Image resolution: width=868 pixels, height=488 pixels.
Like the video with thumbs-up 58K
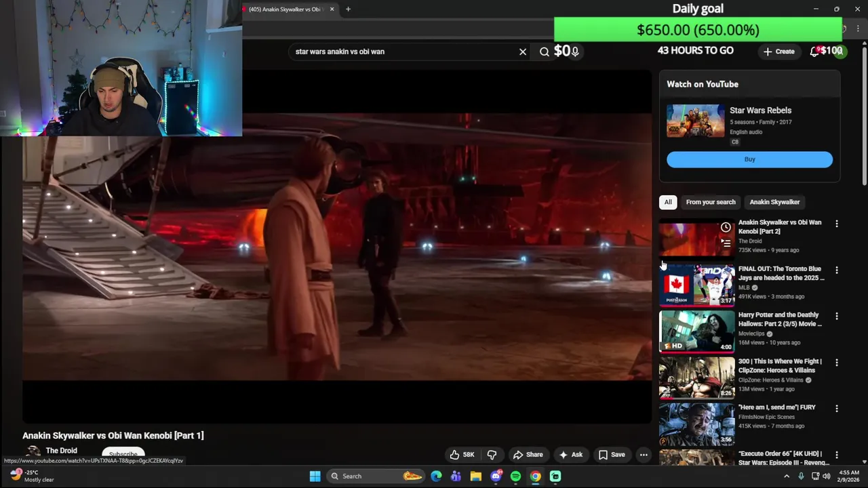point(462,455)
